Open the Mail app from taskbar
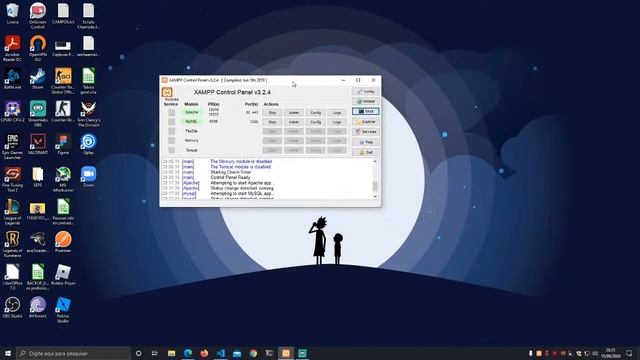 click(x=237, y=353)
